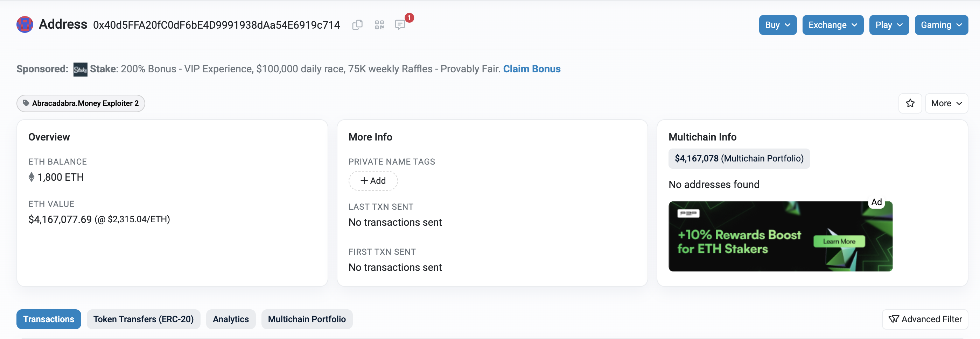Select the Multichain Portfolio tab
This screenshot has height=339, width=980.
307,319
